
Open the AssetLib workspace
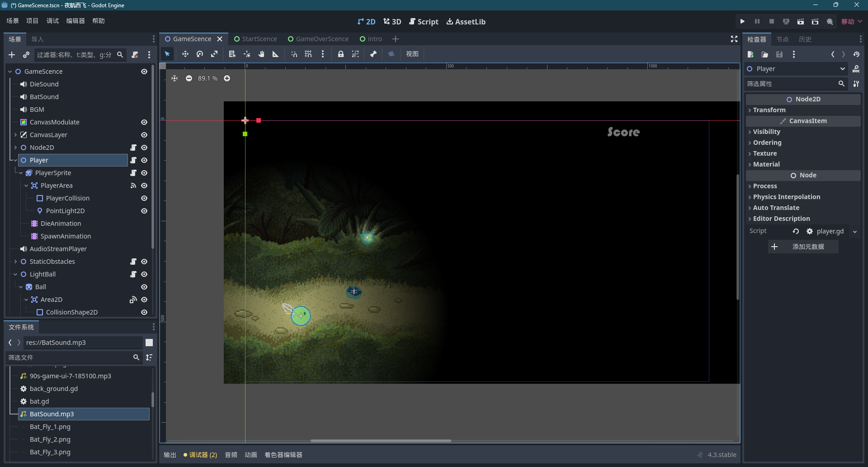(x=466, y=22)
